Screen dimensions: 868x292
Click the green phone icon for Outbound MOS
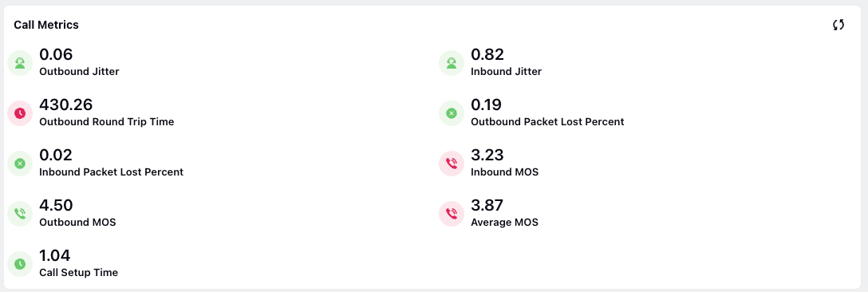20,214
